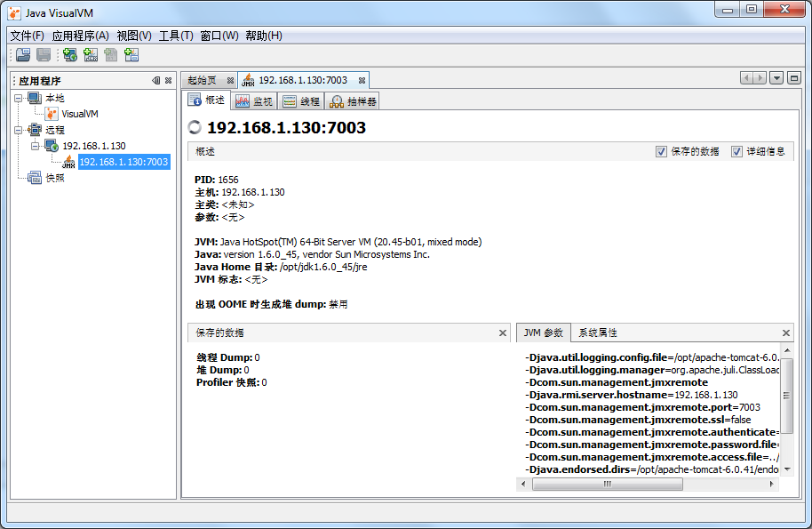The height and width of the screenshot is (529, 812).
Task: Toggle the 详细信息 checkbox
Action: (736, 151)
